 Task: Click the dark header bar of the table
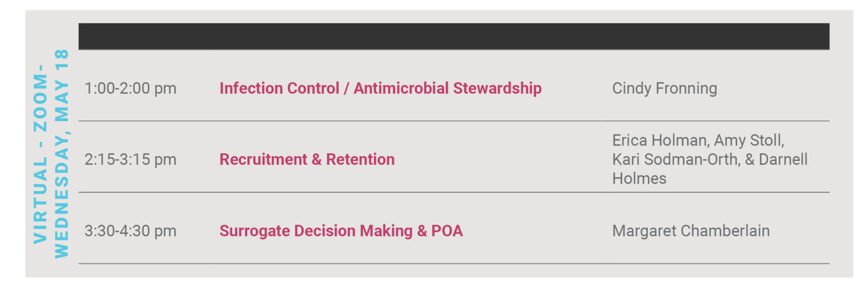pos(454,36)
